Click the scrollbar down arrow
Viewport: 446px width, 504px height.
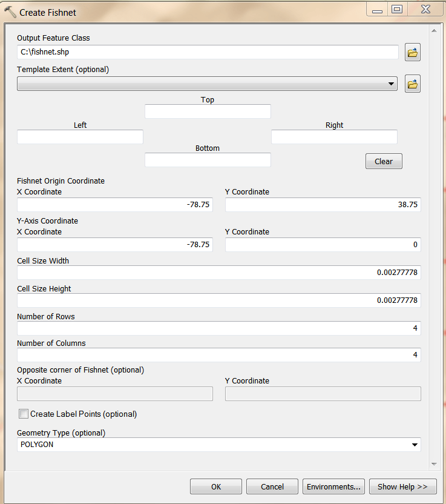[434, 464]
